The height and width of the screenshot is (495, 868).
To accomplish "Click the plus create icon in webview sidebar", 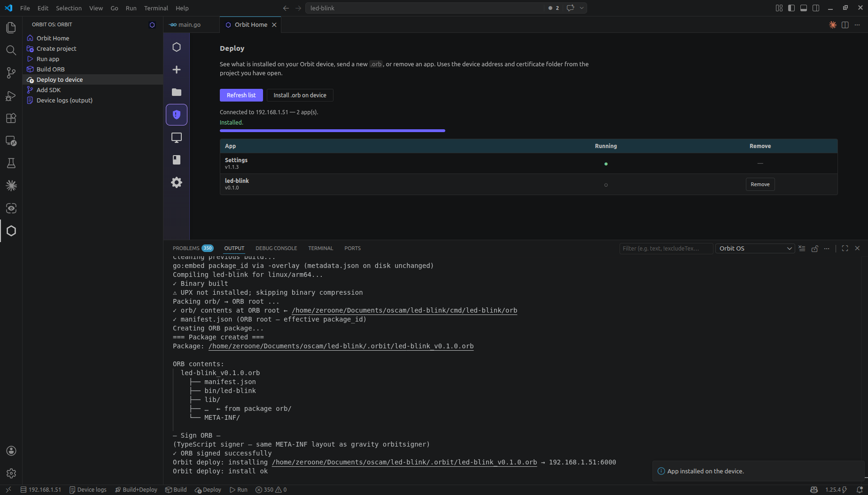I will point(177,70).
